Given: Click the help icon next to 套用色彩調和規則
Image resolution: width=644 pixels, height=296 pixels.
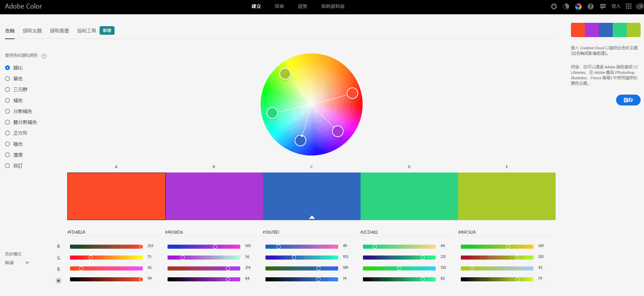Looking at the screenshot, I should [44, 56].
